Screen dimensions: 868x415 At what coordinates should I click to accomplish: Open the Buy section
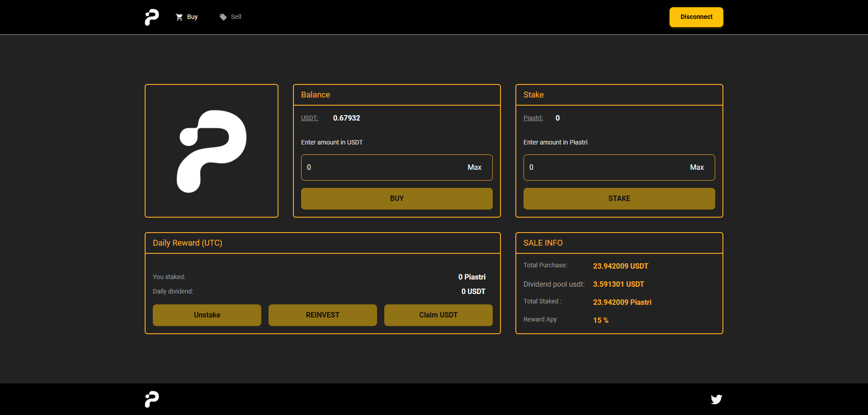[x=192, y=17]
